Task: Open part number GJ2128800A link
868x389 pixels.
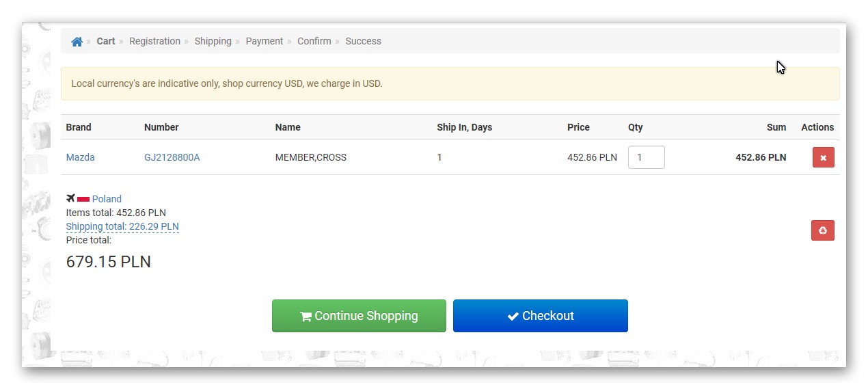Action: point(172,157)
